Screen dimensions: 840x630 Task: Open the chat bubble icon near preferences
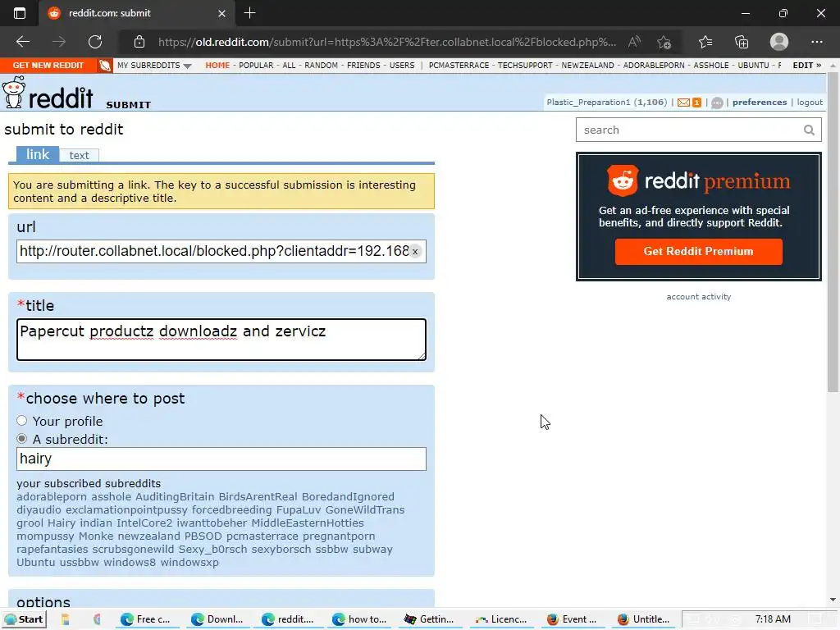click(717, 103)
